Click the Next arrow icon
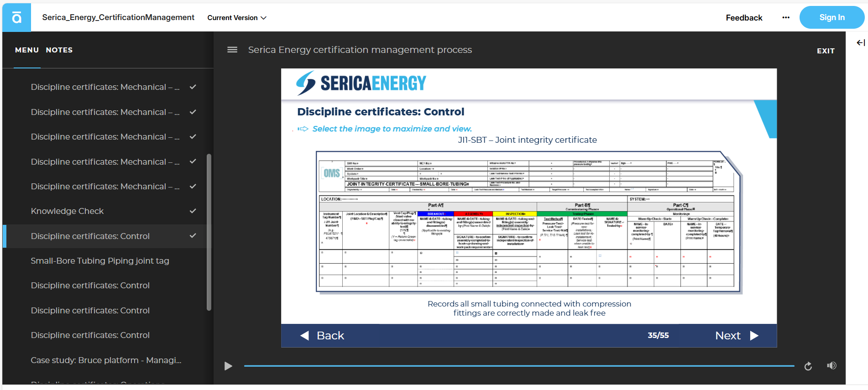 pyautogui.click(x=754, y=336)
